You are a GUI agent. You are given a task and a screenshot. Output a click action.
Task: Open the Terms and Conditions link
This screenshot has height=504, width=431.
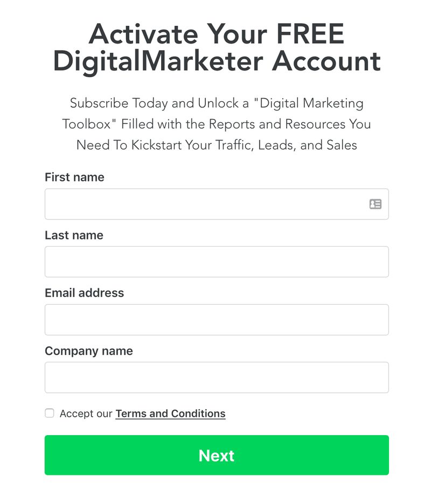tap(170, 414)
